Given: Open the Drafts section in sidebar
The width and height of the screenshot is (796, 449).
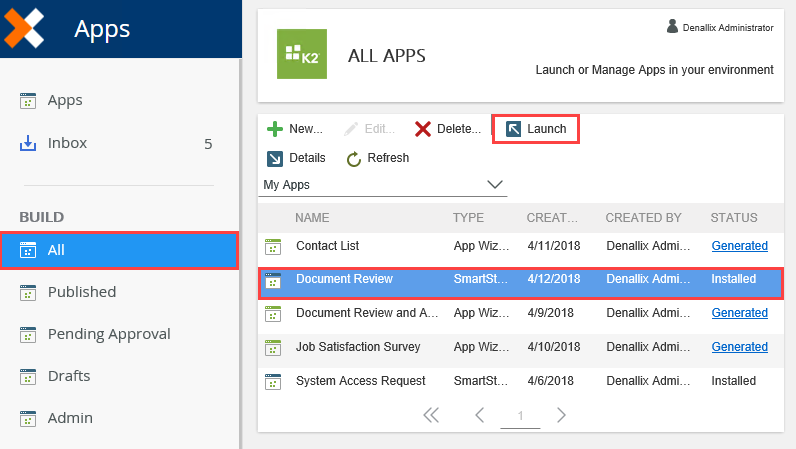Looking at the screenshot, I should 69,376.
